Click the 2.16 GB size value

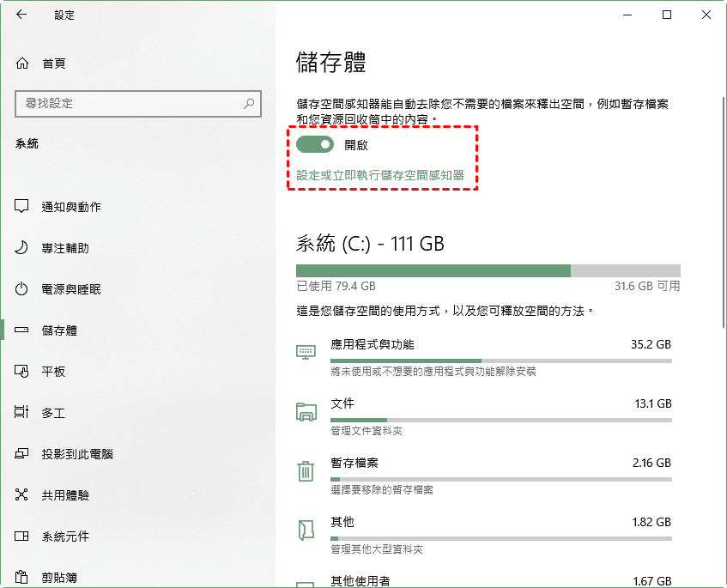pyautogui.click(x=651, y=463)
